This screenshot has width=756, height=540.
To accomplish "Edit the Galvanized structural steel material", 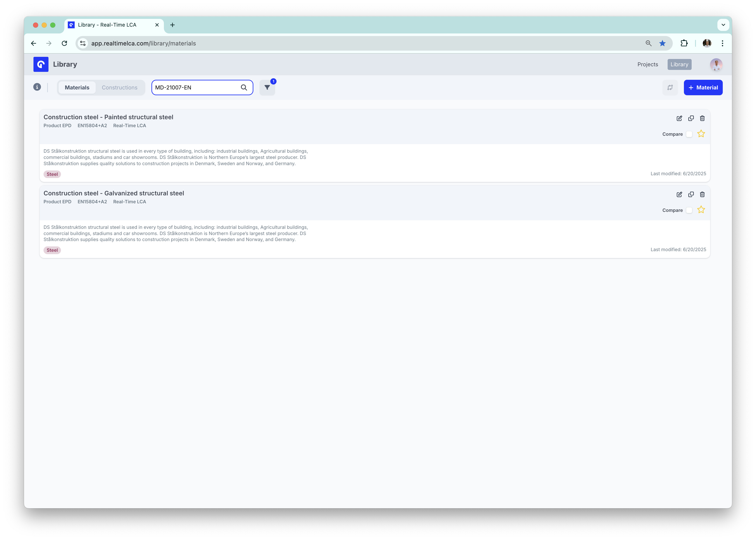I will coord(679,195).
